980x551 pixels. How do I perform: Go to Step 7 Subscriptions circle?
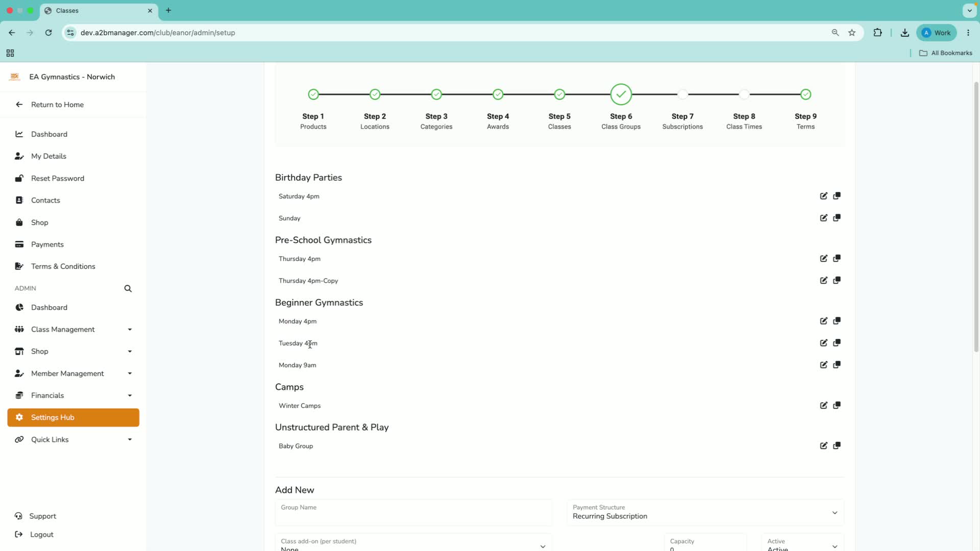(x=682, y=94)
